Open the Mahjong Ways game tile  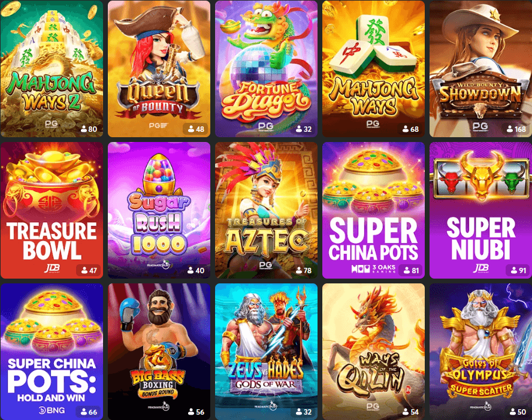[373, 69]
